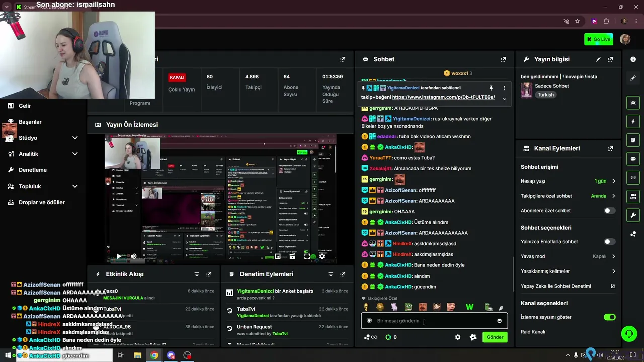Open Gelir in the sidebar

[25, 106]
